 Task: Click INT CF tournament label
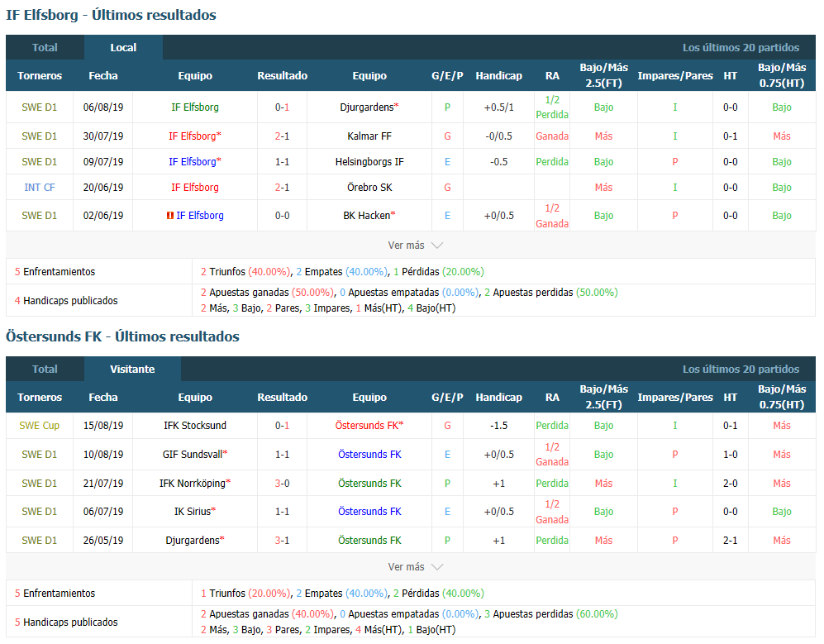click(40, 188)
